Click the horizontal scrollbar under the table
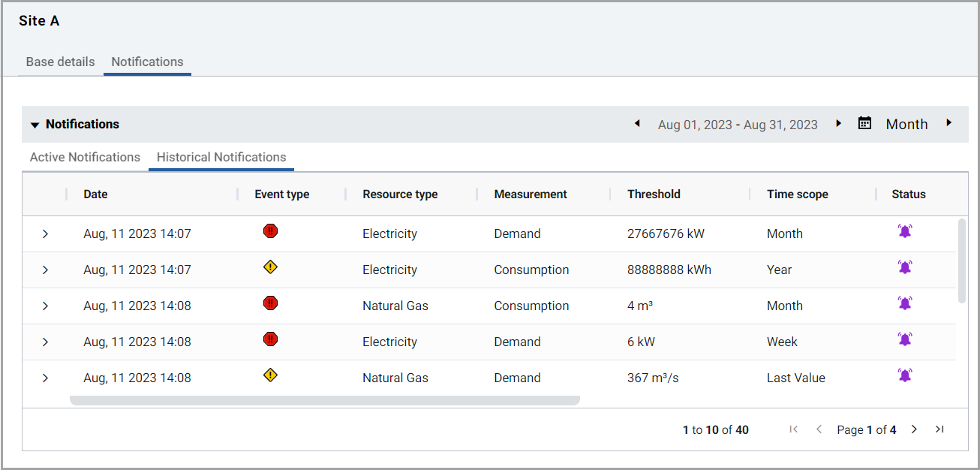 click(324, 401)
